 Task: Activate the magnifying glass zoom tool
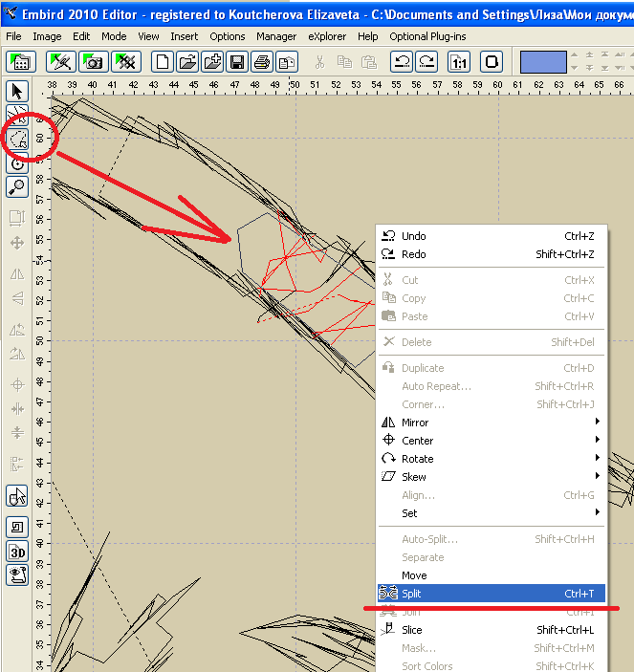pyautogui.click(x=17, y=187)
